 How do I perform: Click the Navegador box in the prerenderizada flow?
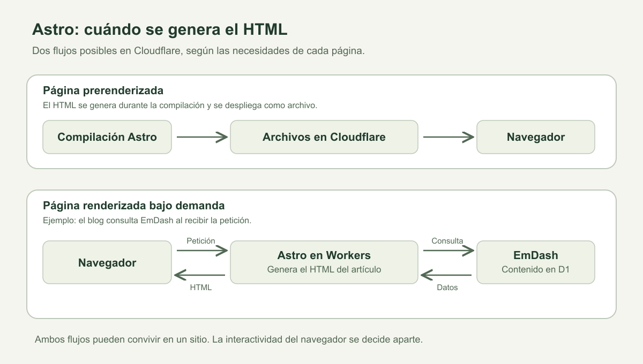pos(536,137)
